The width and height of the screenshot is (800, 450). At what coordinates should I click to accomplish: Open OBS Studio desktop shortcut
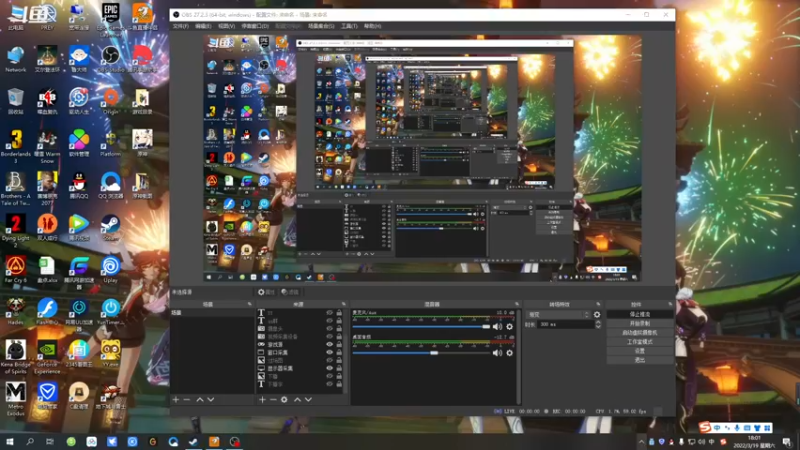pyautogui.click(x=110, y=59)
